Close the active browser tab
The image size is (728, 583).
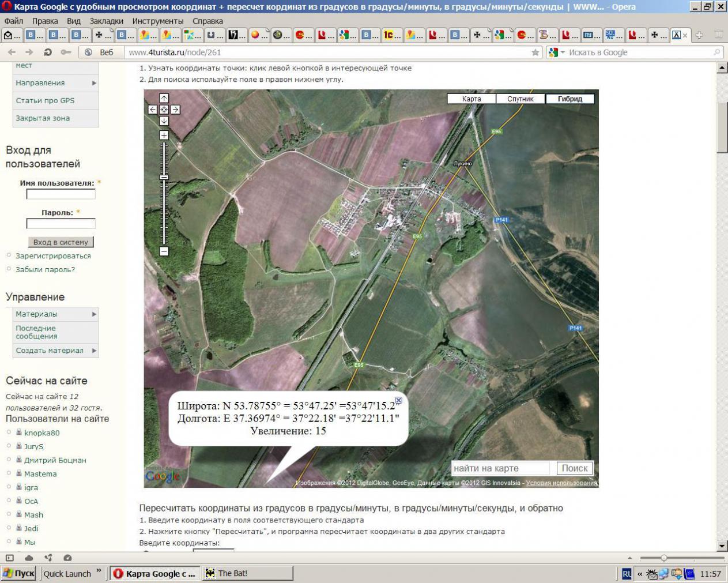coord(685,35)
